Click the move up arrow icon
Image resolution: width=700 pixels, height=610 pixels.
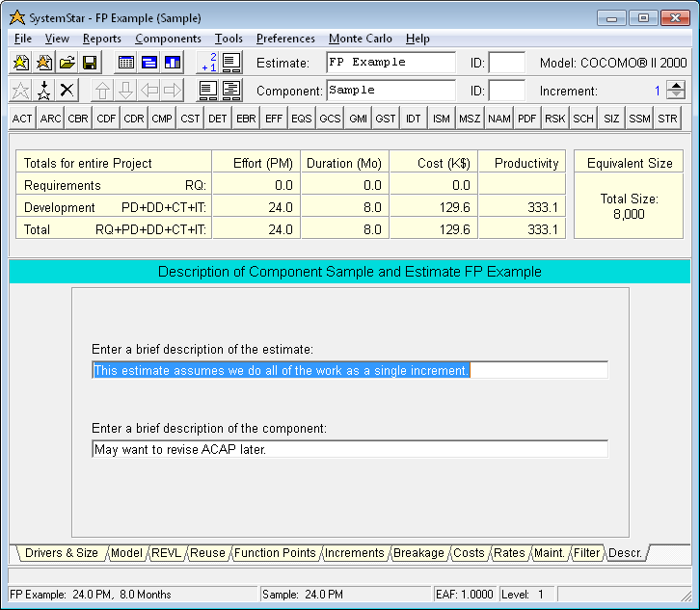coord(102,91)
